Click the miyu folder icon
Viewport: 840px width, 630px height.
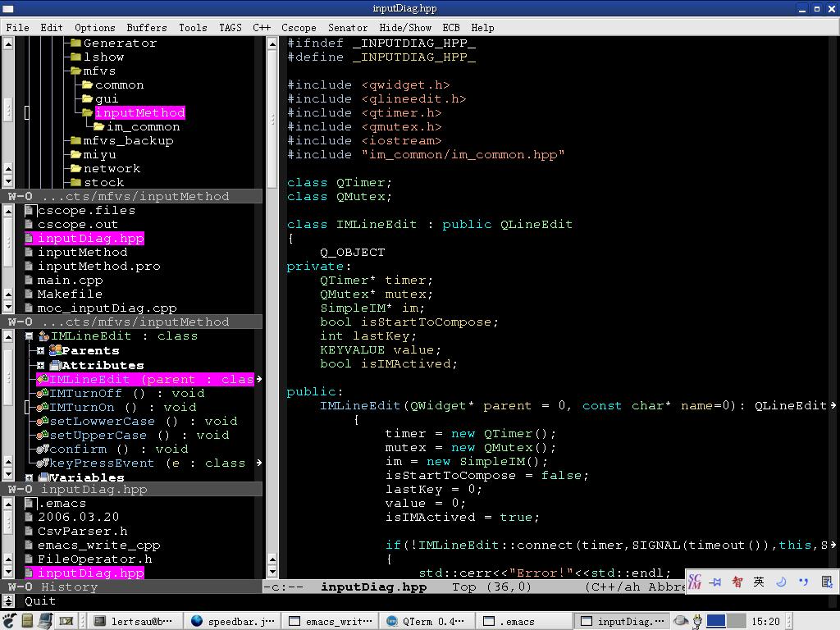75,154
